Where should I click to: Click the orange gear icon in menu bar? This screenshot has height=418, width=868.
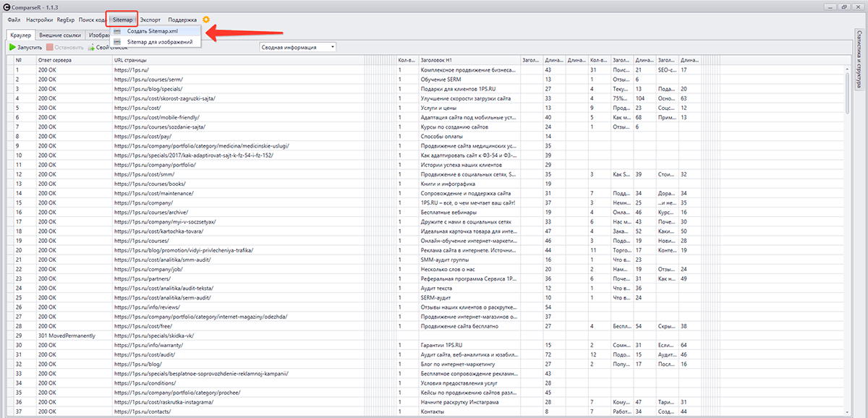click(x=206, y=20)
